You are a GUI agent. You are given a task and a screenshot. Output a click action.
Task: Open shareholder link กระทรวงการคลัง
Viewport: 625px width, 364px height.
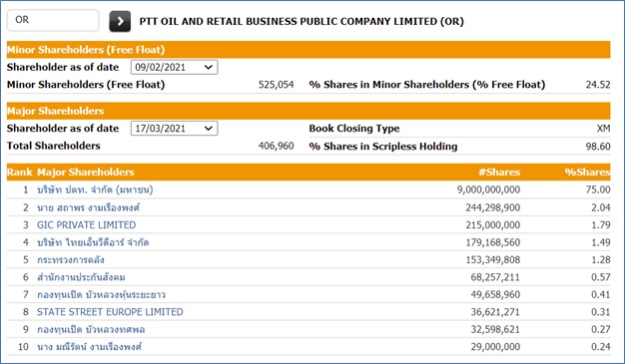(71, 259)
